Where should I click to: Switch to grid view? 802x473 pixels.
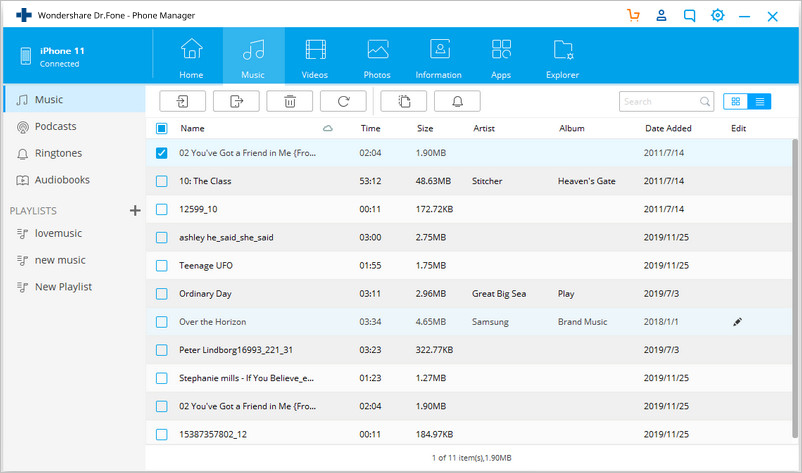pyautogui.click(x=736, y=102)
